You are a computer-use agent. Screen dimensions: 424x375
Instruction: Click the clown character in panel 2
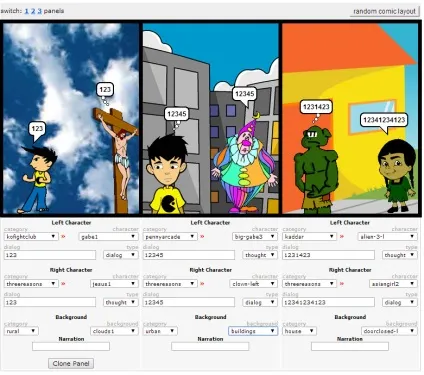[245, 167]
